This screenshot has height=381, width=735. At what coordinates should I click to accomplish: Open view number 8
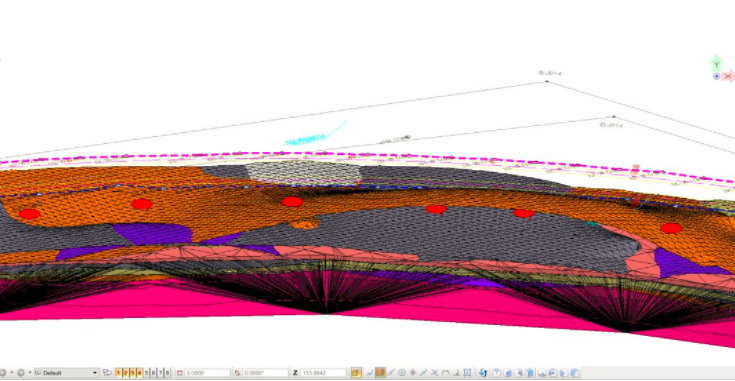pos(167,373)
